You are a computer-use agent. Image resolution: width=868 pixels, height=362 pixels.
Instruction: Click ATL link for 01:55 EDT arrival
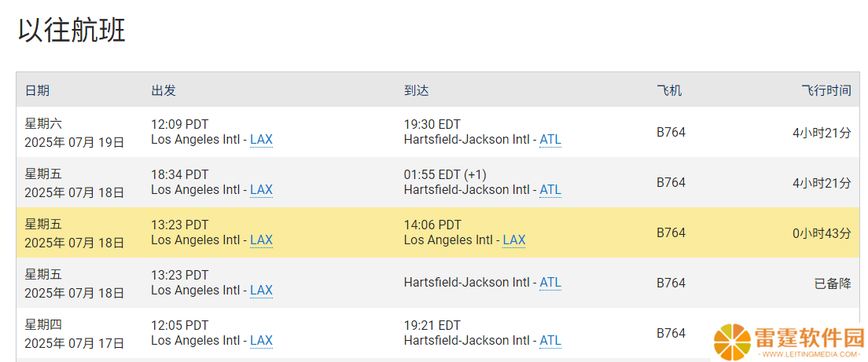[x=550, y=190]
